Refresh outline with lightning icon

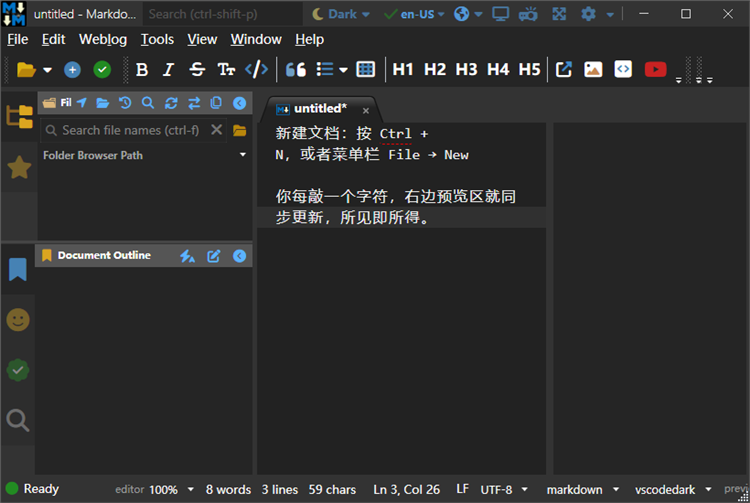pyautogui.click(x=187, y=256)
